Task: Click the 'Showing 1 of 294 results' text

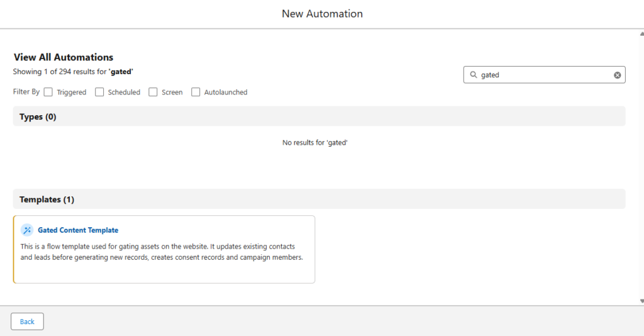Action: point(73,72)
